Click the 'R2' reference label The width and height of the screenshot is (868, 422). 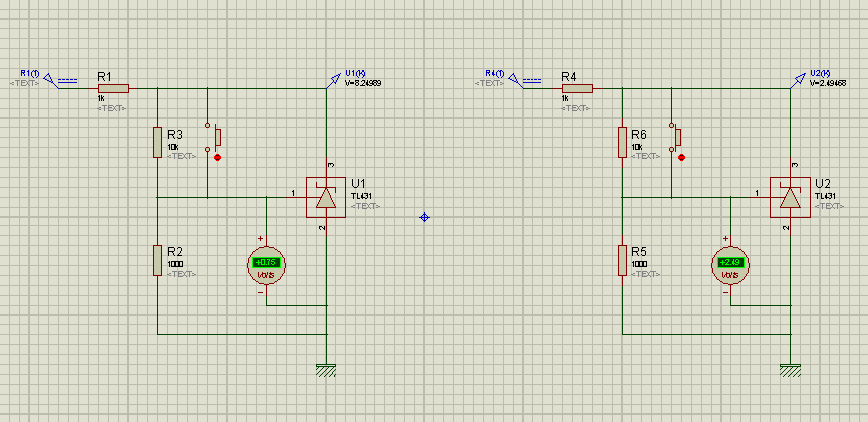[175, 253]
